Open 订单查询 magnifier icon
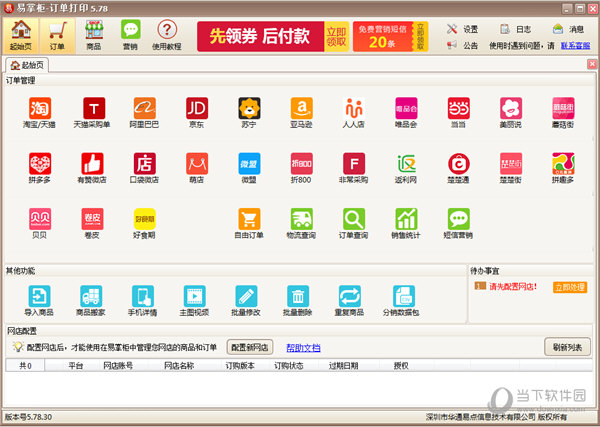Viewport: 600px width, 427px height. point(354,219)
